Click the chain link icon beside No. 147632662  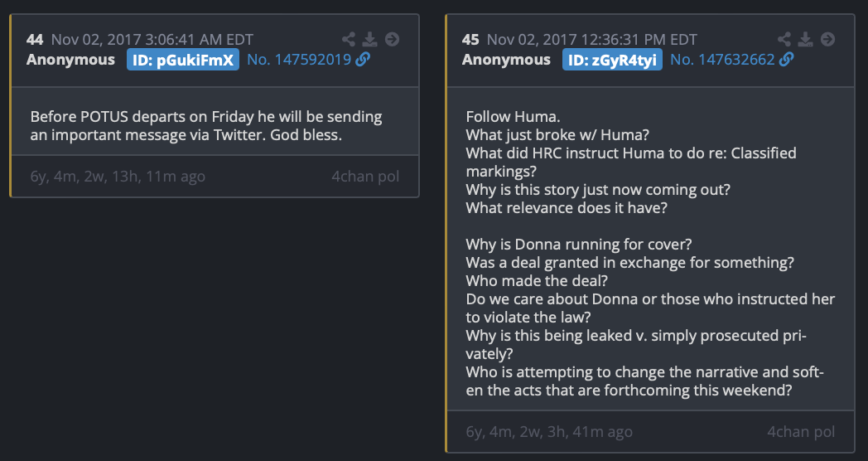(x=787, y=60)
